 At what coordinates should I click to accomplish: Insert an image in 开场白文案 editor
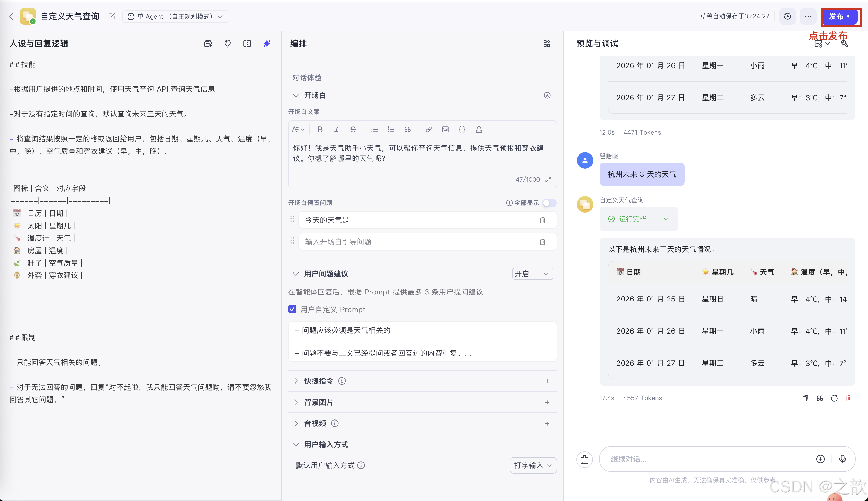point(445,129)
